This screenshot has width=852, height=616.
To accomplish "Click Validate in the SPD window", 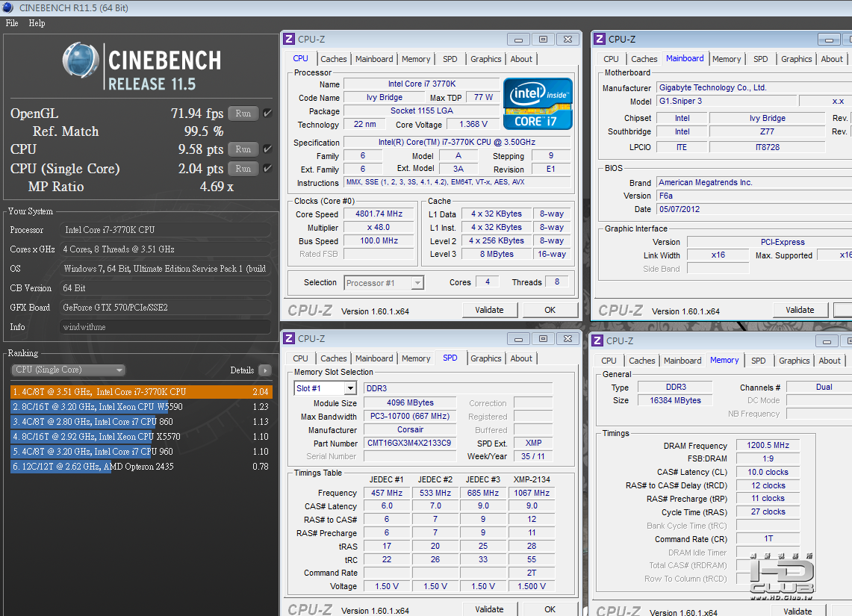I will tap(489, 609).
